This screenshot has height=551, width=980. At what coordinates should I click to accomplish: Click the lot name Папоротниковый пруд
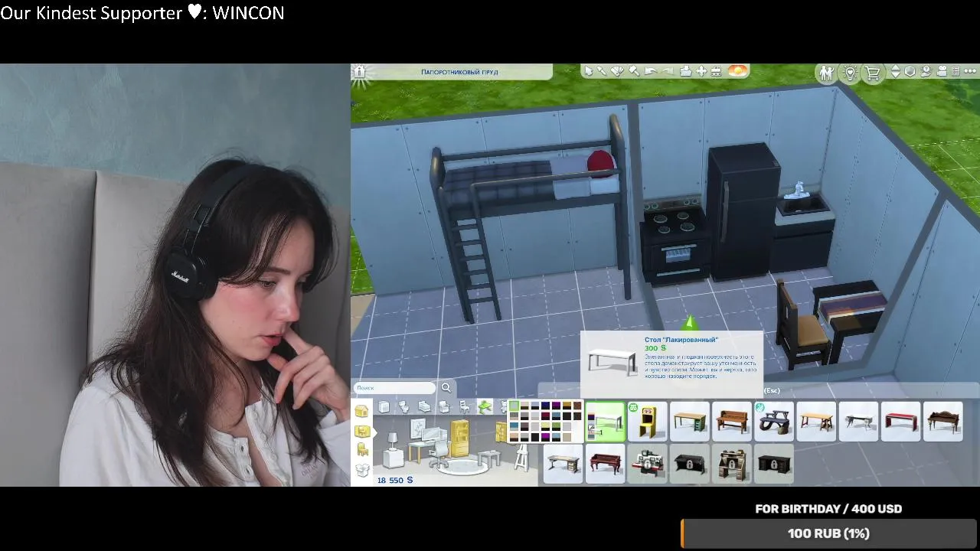pyautogui.click(x=459, y=72)
